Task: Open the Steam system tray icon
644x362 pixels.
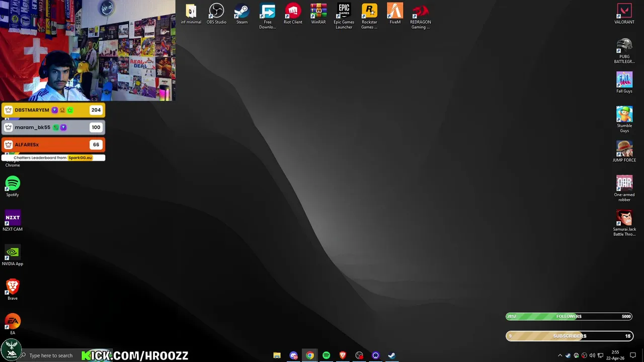Action: coord(568,355)
